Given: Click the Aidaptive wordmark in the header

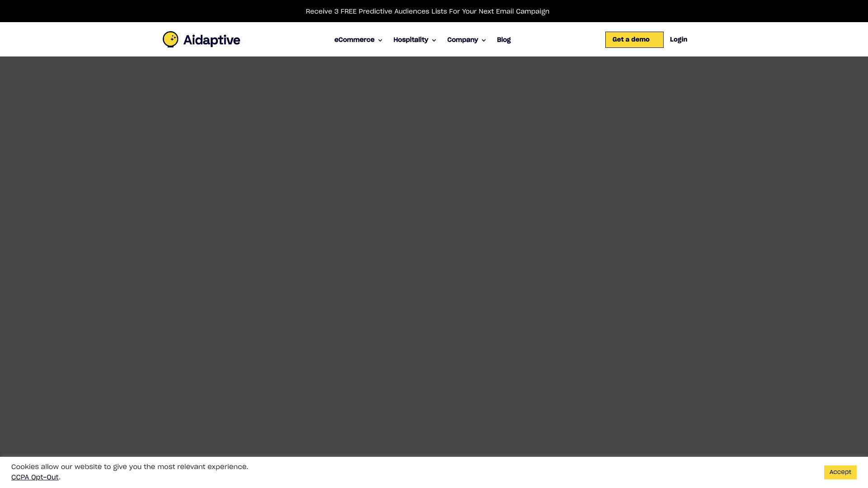Looking at the screenshot, I should (x=212, y=39).
